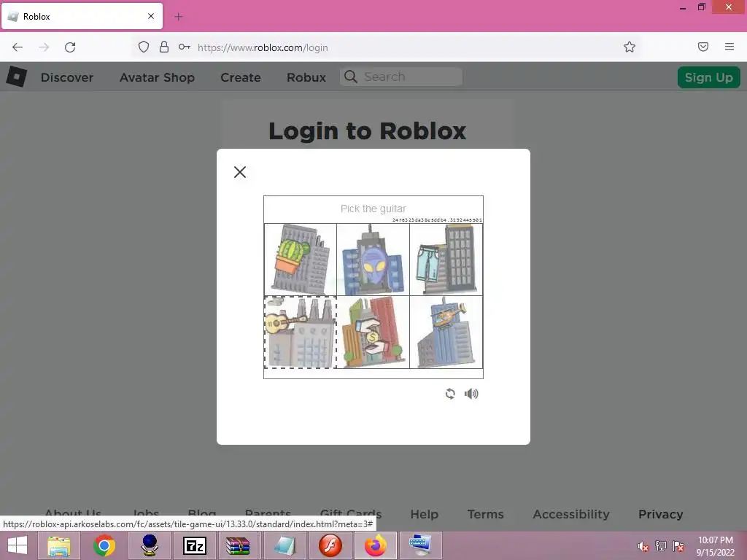The width and height of the screenshot is (747, 560).
Task: Click the Roblox search field
Action: click(401, 77)
